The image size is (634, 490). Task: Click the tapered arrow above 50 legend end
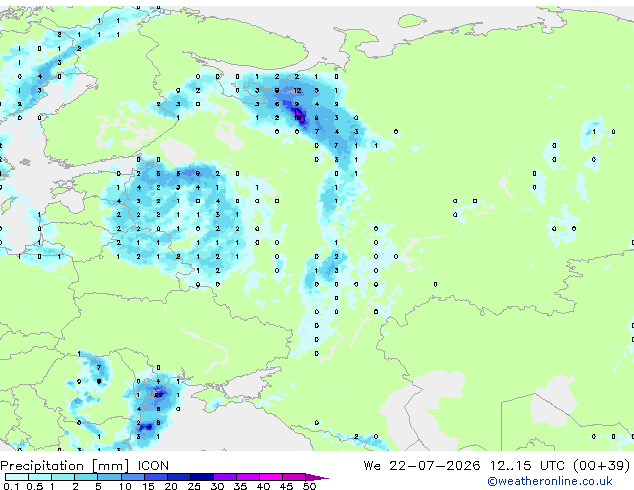pos(317,477)
